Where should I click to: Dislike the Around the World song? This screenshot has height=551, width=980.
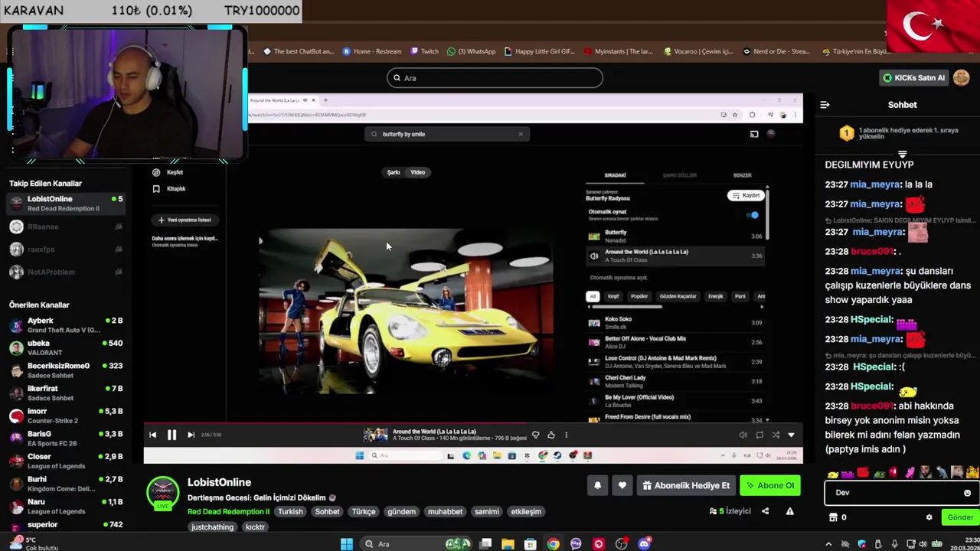point(535,435)
